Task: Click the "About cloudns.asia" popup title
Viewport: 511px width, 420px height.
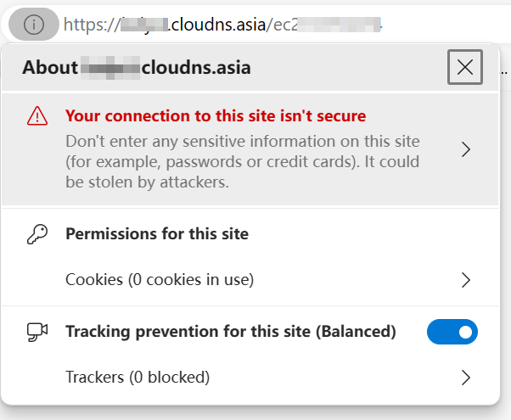Action: pos(136,68)
